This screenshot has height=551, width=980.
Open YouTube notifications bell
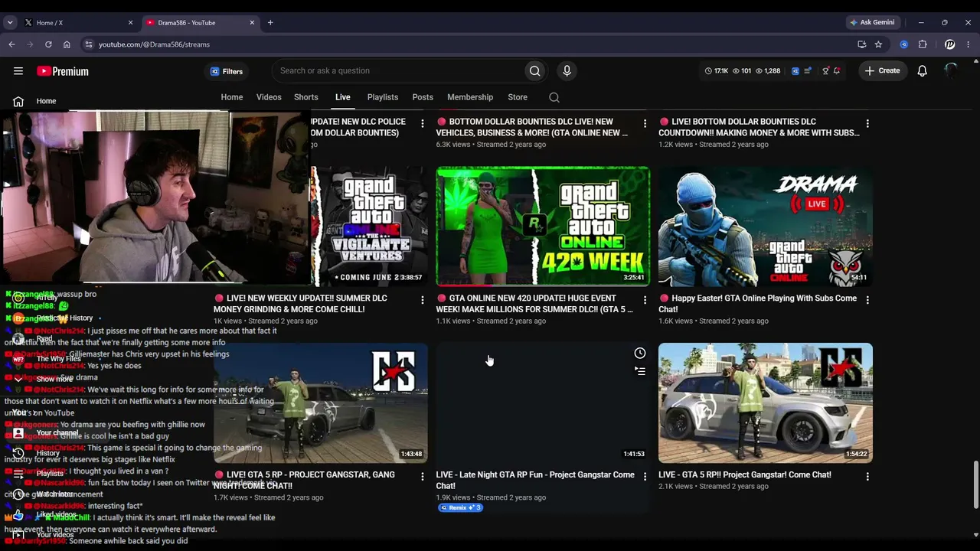[923, 70]
